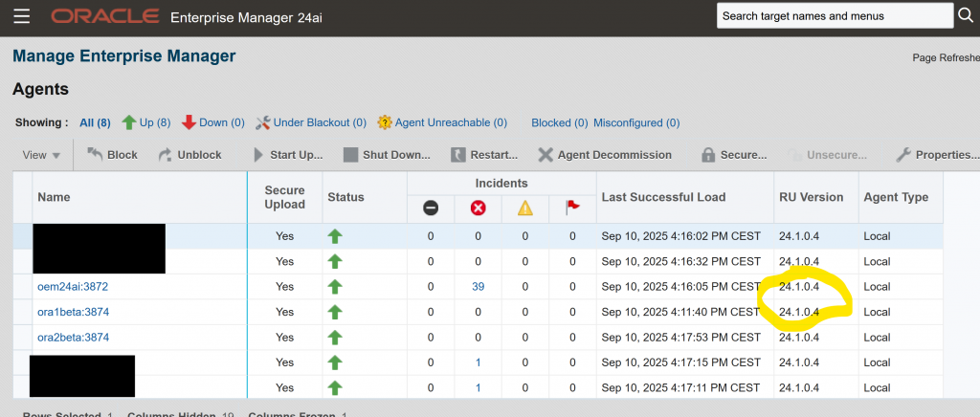The width and height of the screenshot is (980, 417).
Task: Sort by the Last Successful Load column
Action: click(663, 197)
